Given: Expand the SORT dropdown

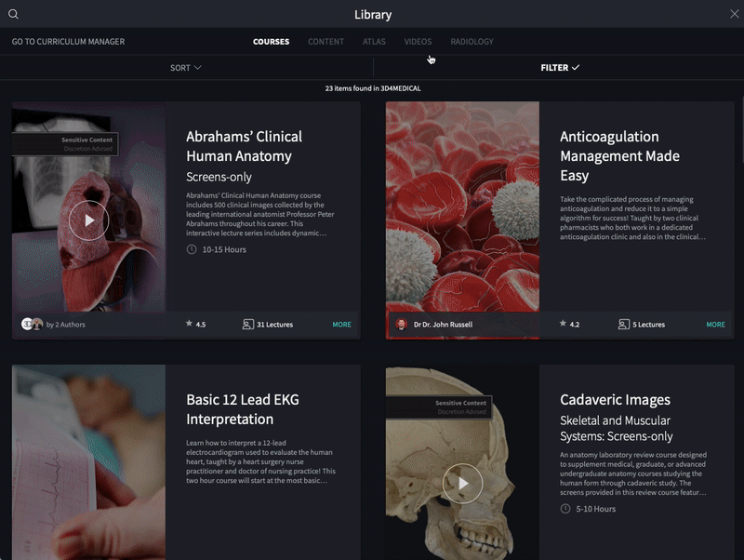Looking at the screenshot, I should (186, 68).
